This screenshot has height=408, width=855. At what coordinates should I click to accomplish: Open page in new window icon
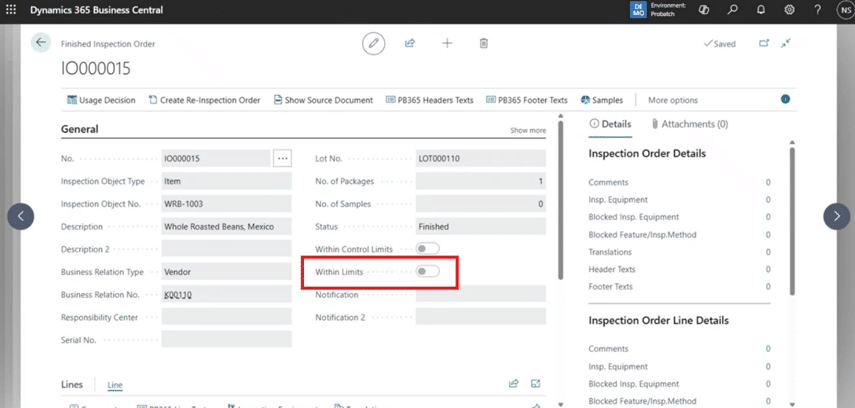click(x=764, y=43)
